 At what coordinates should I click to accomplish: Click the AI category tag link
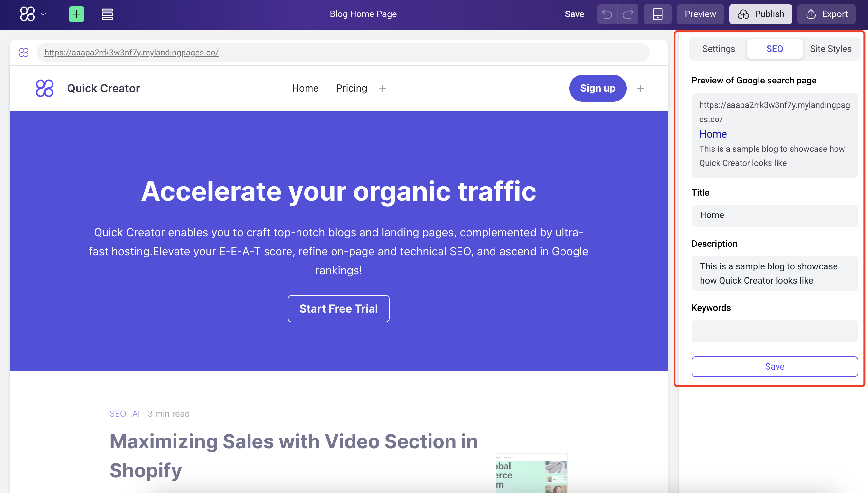(x=136, y=413)
